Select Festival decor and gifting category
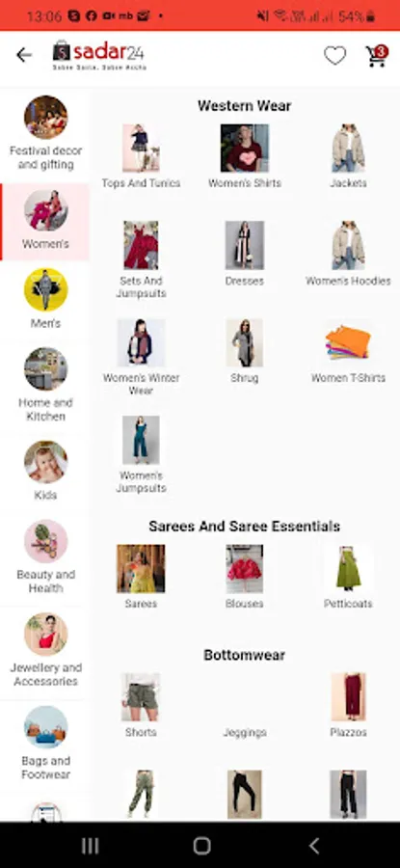Screen dimensions: 400x868 pyautogui.click(x=45, y=133)
